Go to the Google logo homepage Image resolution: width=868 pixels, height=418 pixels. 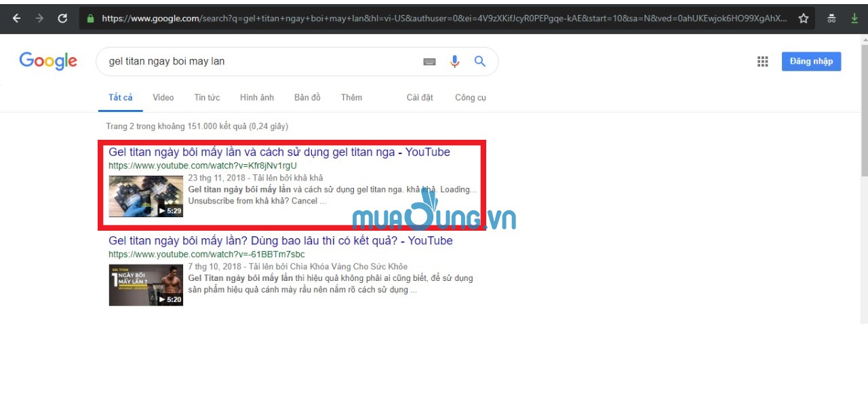[48, 61]
